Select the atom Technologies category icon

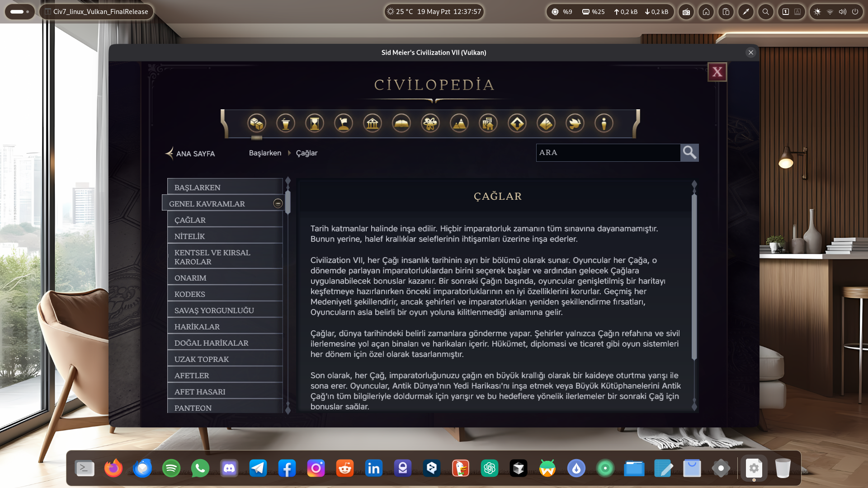click(x=430, y=123)
